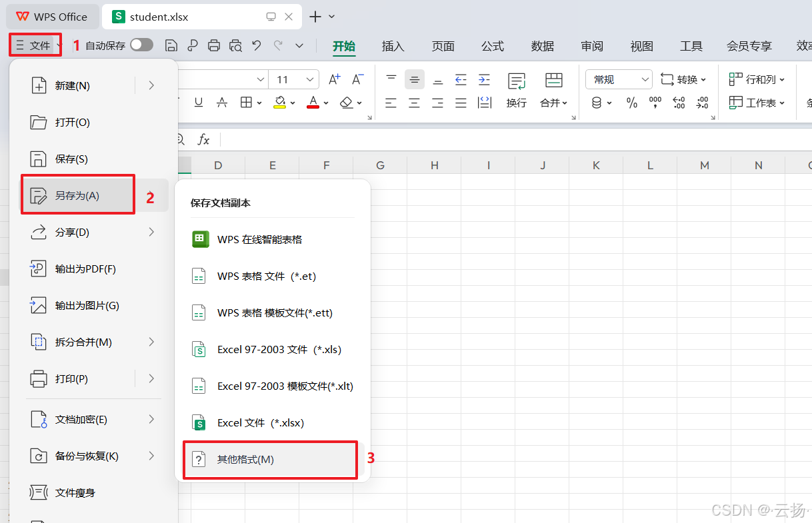Click the print preview icon

click(235, 45)
